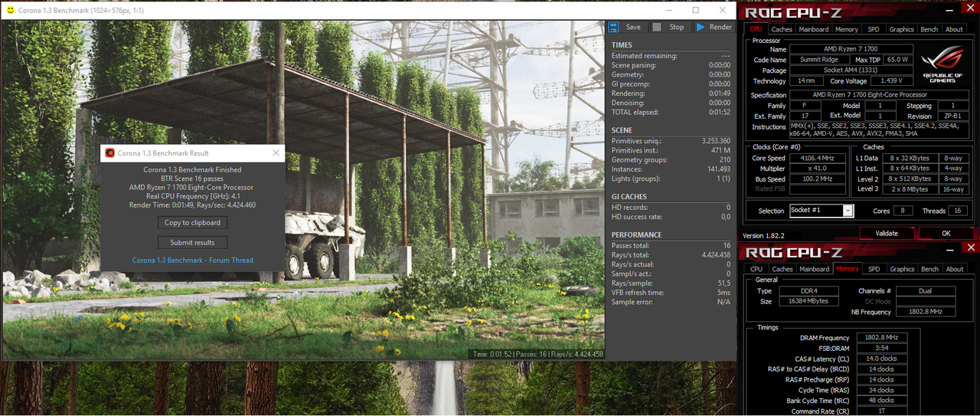
Task: Click the Validate button in CPU-Z
Action: click(x=887, y=233)
